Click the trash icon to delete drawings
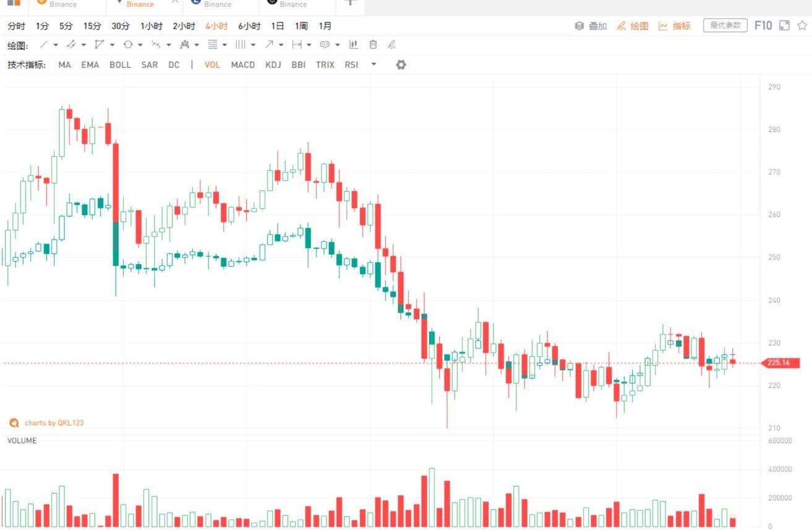The width and height of the screenshot is (812, 530). [373, 45]
